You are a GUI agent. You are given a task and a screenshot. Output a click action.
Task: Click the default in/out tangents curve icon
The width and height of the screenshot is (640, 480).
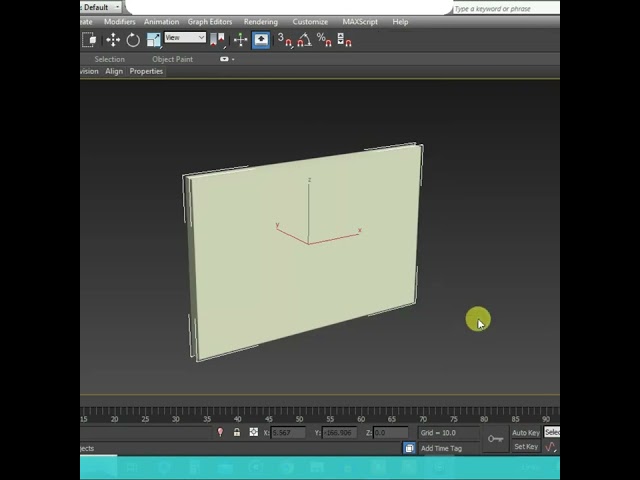551,447
